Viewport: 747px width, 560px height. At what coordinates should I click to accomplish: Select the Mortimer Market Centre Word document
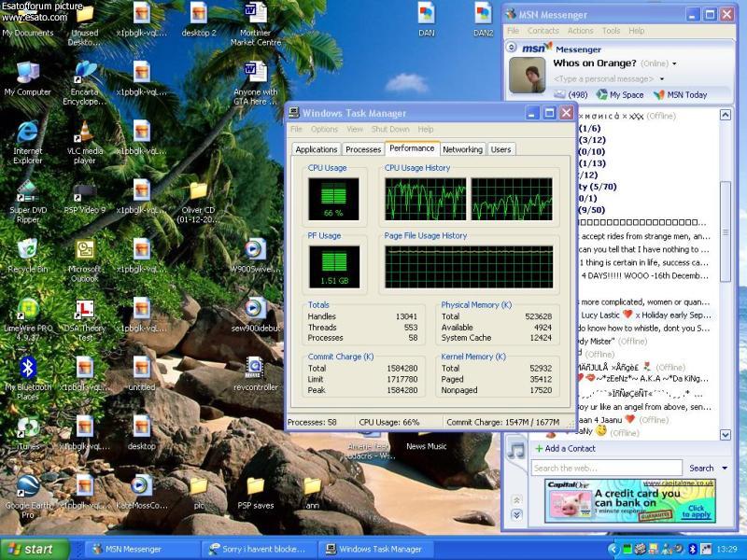tap(256, 24)
